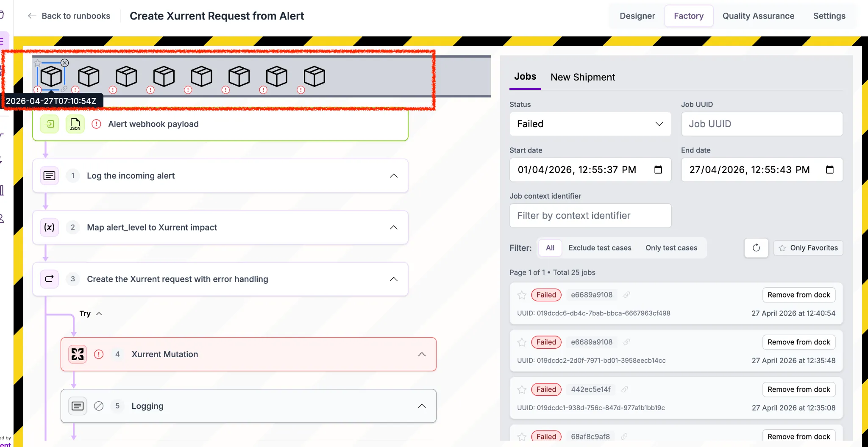Viewport: 868px width, 447px height.
Task: Click the last package box icon in dock
Action: 314,76
